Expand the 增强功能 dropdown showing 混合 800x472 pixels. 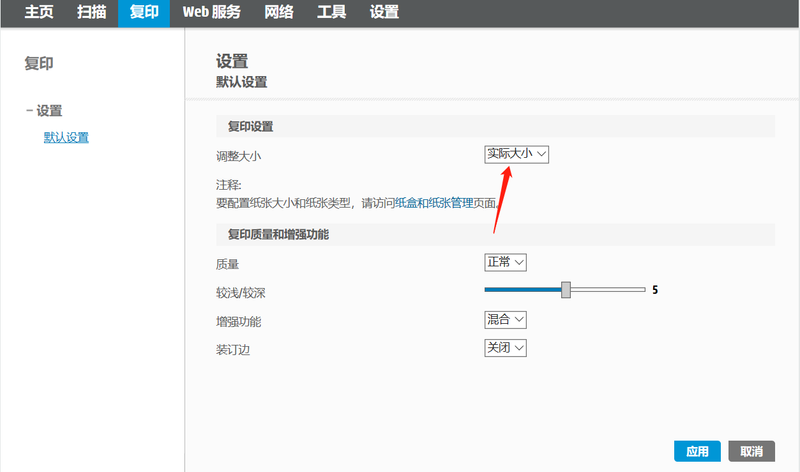coord(505,320)
